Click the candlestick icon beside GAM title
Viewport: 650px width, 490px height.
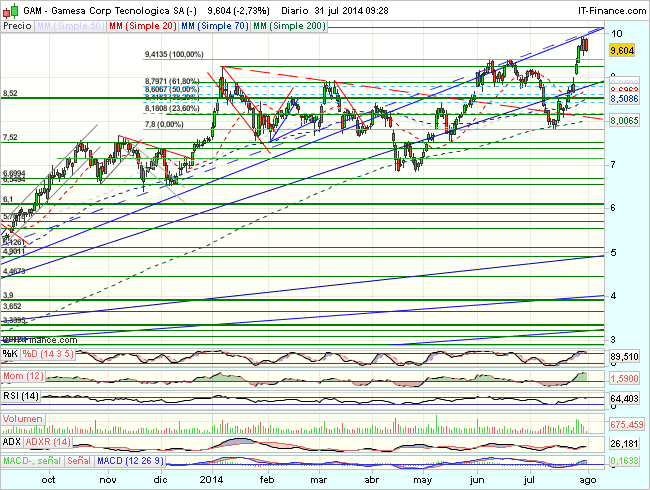coord(10,10)
